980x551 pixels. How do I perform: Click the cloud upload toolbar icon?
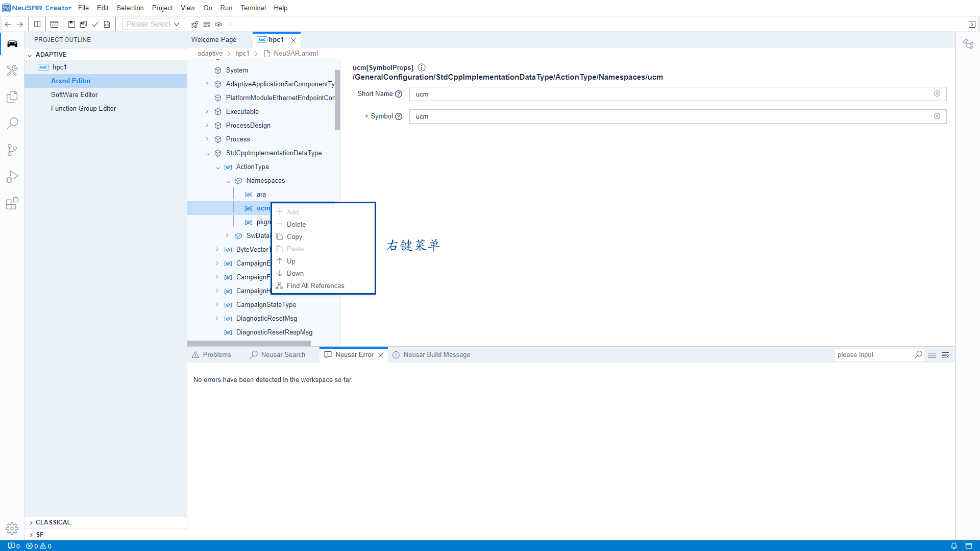(x=218, y=25)
